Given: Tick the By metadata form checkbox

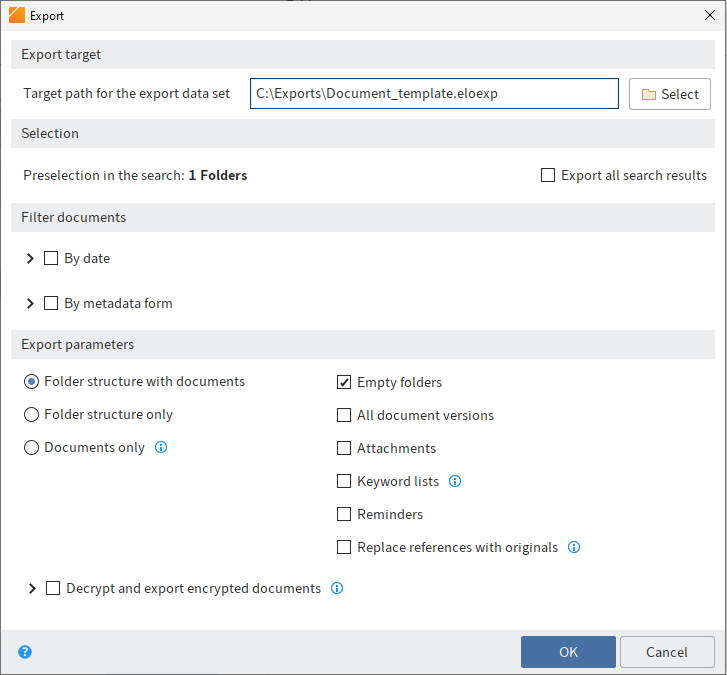Looking at the screenshot, I should (51, 303).
